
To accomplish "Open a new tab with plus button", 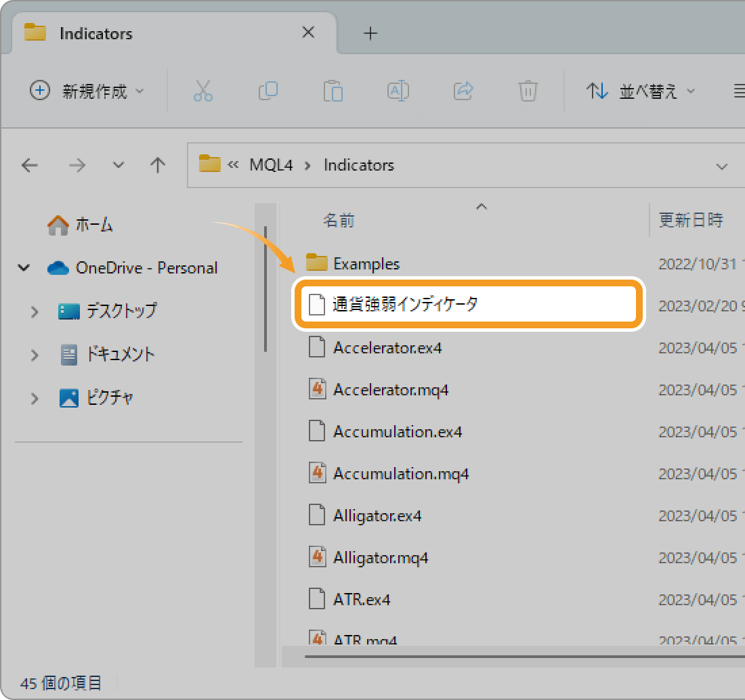I will pos(370,33).
